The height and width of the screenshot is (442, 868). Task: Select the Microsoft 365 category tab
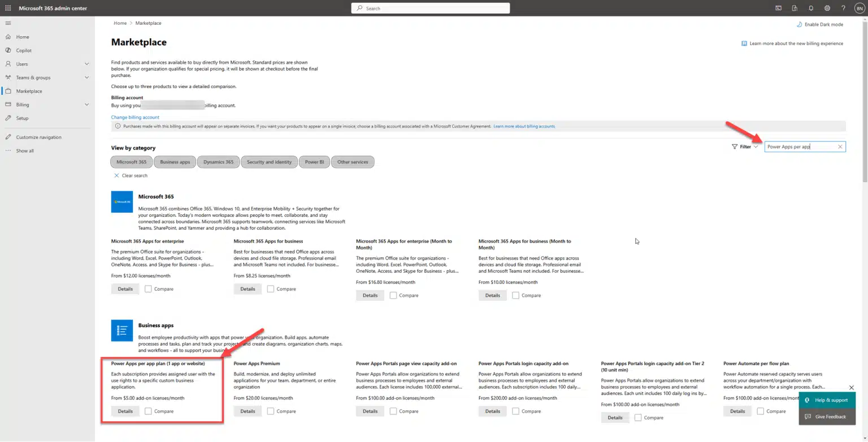point(131,162)
